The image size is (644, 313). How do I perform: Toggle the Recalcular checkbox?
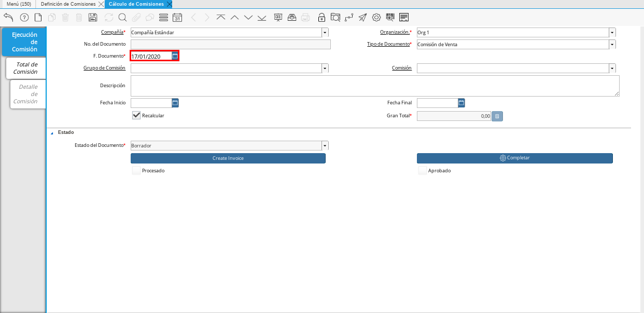tap(136, 115)
